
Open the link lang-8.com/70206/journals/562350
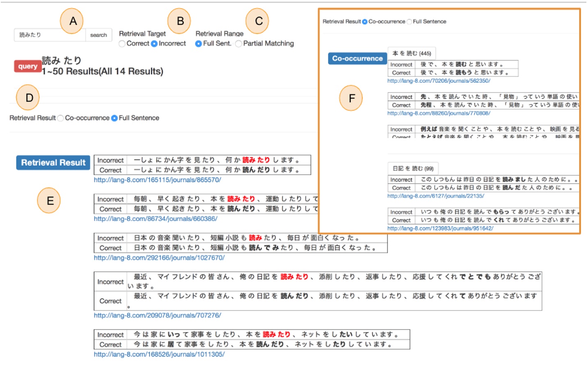pyautogui.click(x=440, y=81)
